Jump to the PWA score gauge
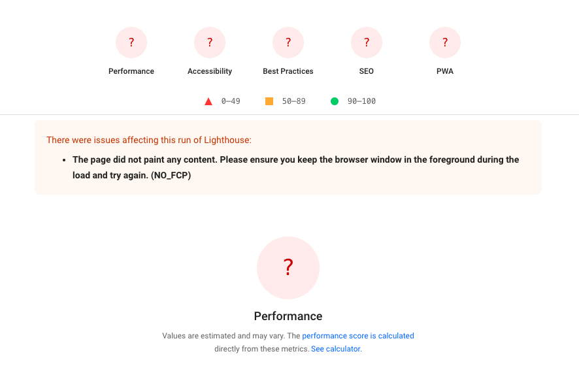Viewport: 579px width, 392px height. pyautogui.click(x=445, y=42)
